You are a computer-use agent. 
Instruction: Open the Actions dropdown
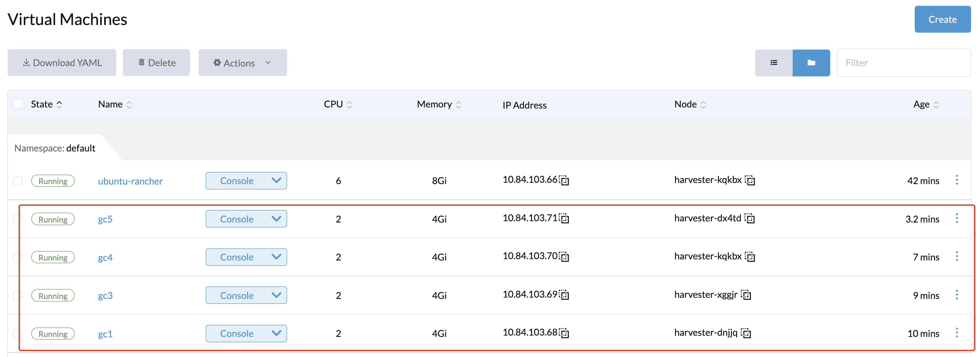[x=242, y=62]
